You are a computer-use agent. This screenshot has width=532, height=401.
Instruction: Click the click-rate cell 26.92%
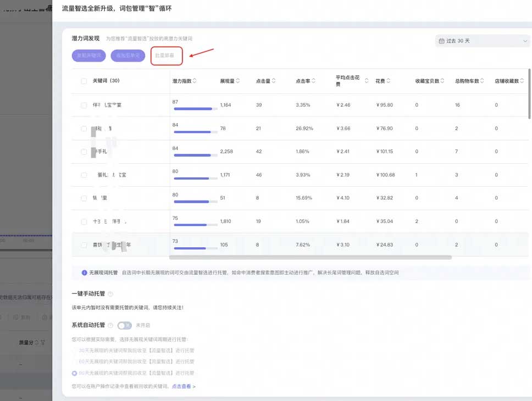click(304, 129)
